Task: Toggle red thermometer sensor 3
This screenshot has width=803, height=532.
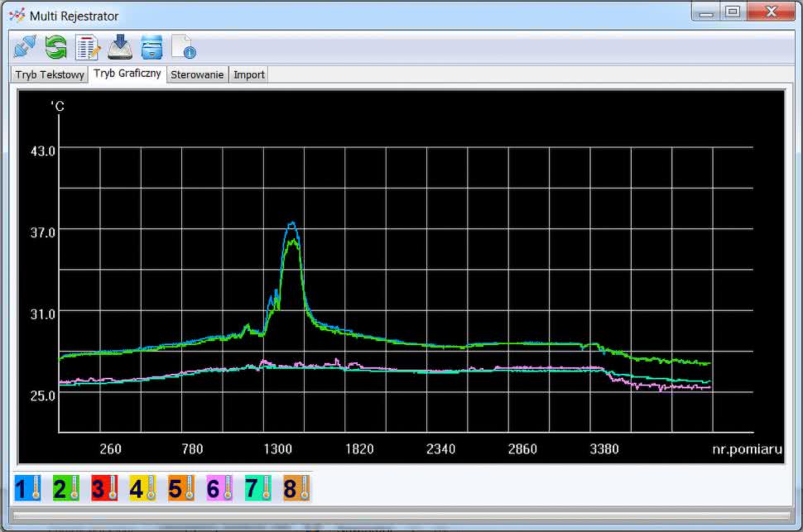Action: coord(104,488)
